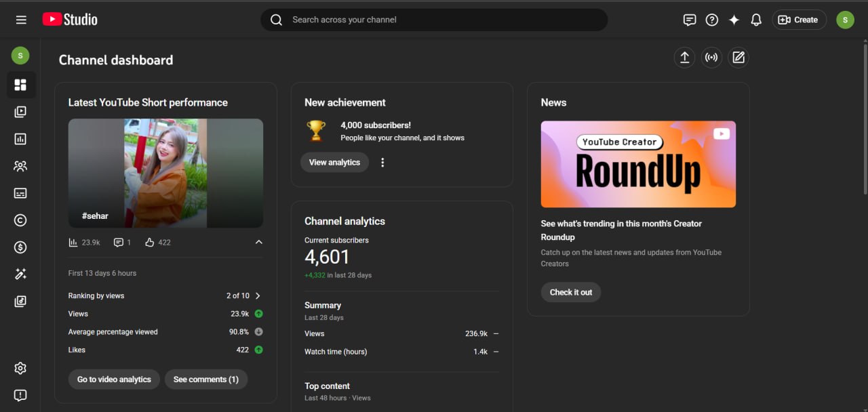Open Customization magic wand icon

pos(20,274)
